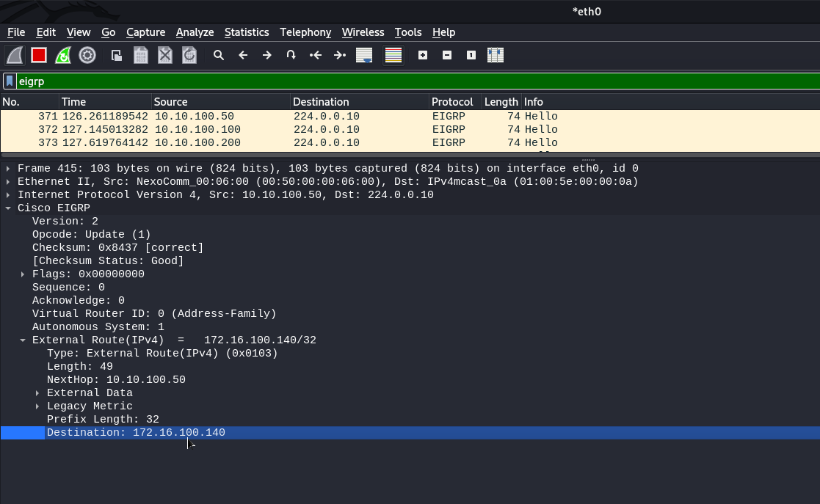Open the Statistics menu

coord(247,32)
